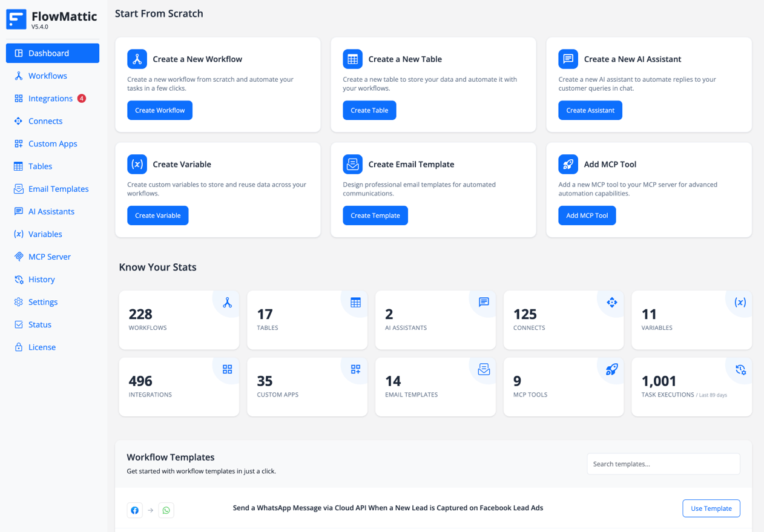The height and width of the screenshot is (532, 764).
Task: Select History in the sidebar
Action: coord(42,279)
